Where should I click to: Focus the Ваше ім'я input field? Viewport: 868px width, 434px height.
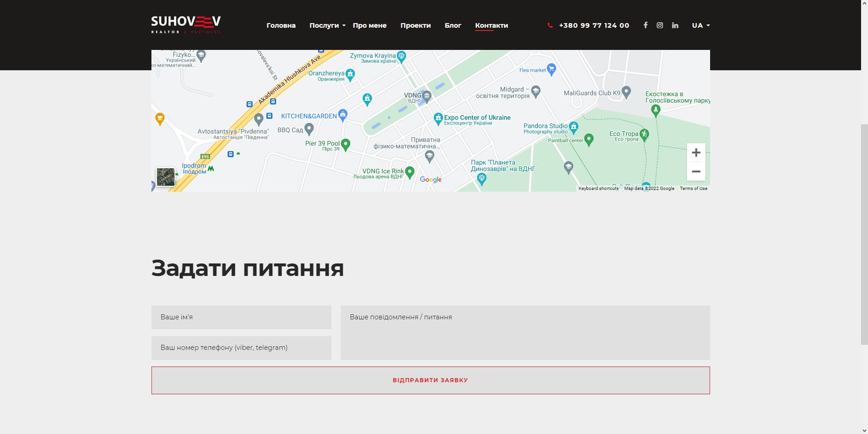point(241,317)
